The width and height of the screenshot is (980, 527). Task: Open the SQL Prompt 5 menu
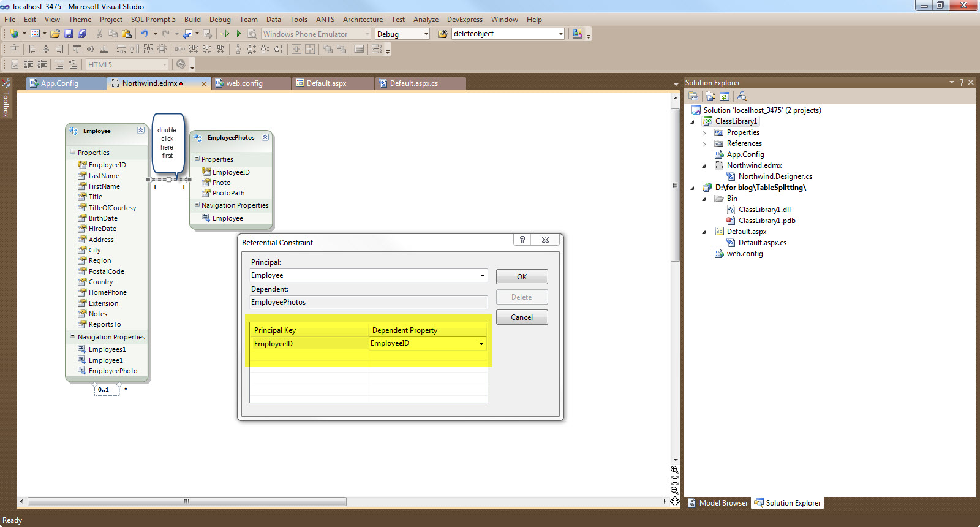click(153, 20)
